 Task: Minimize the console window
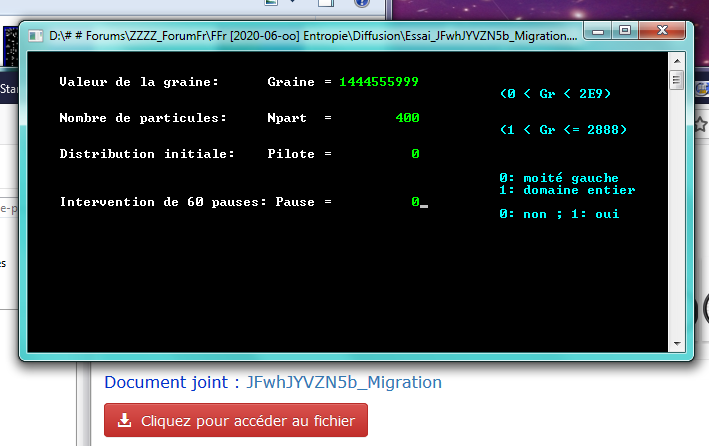click(x=598, y=31)
